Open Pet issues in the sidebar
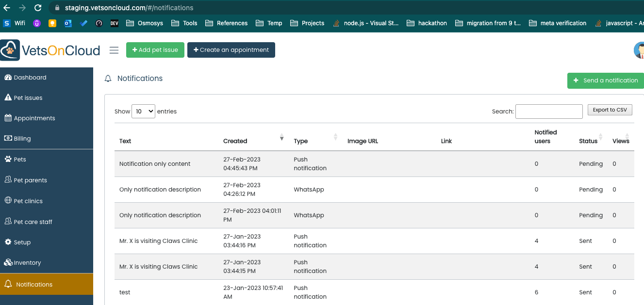This screenshot has height=305, width=644. coord(28,97)
